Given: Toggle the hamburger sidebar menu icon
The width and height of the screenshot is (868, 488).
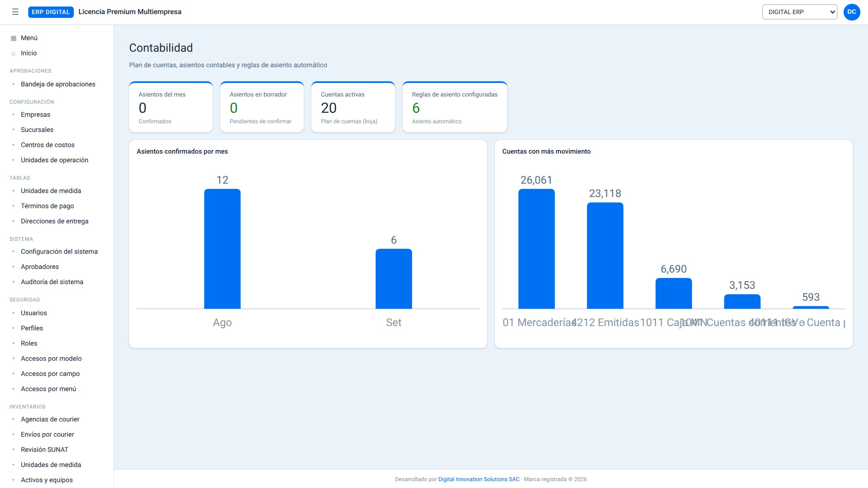Looking at the screenshot, I should tap(15, 12).
